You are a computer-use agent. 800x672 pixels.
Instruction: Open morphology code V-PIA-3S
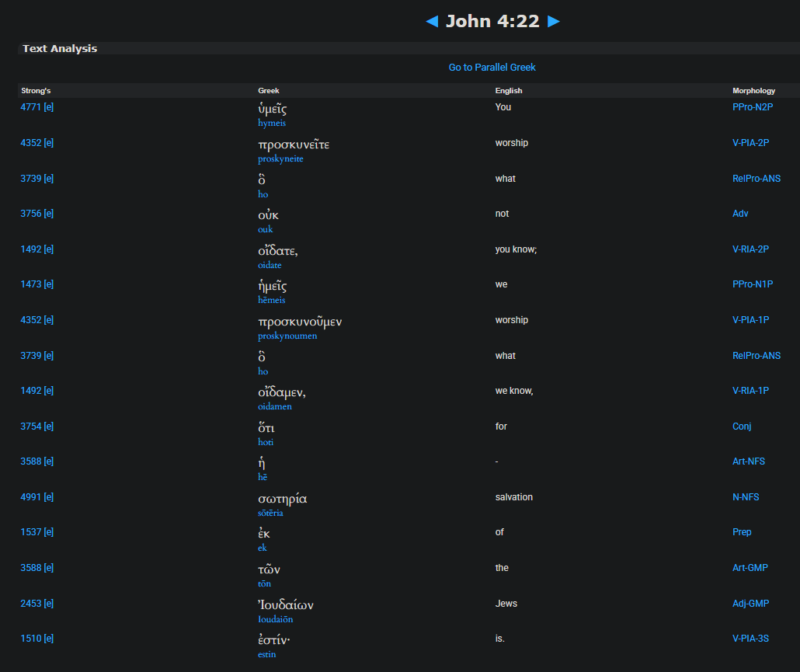750,639
